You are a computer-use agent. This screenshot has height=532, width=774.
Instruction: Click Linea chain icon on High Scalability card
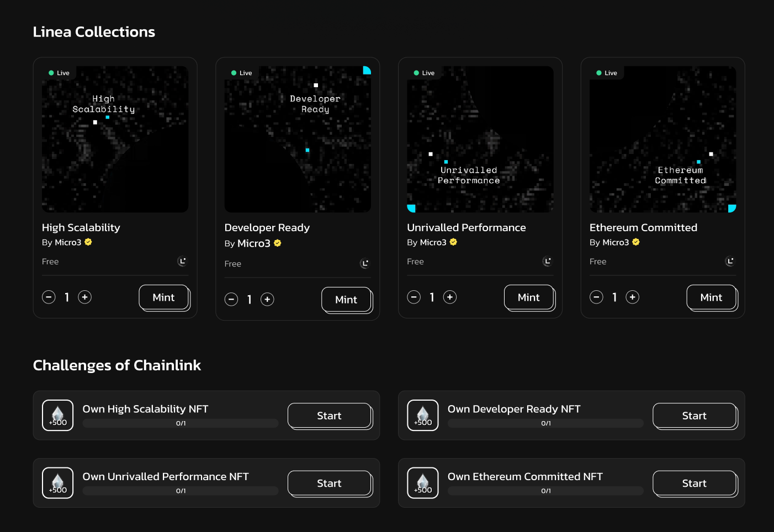pyautogui.click(x=182, y=261)
